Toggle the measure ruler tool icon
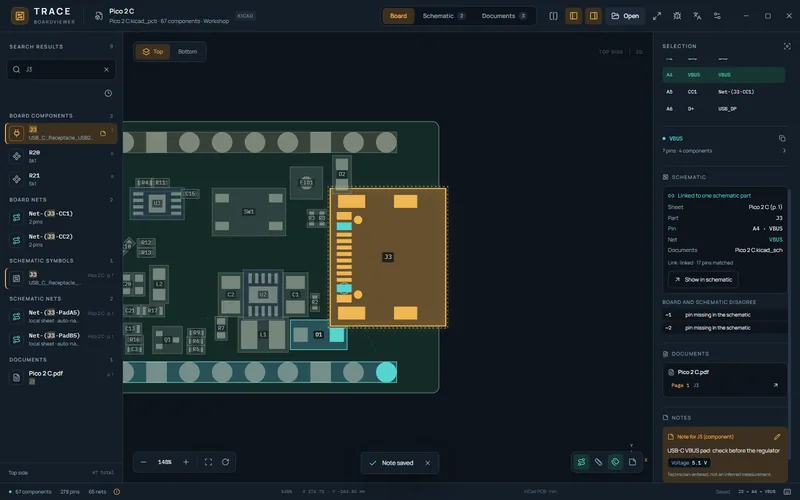 coord(598,462)
